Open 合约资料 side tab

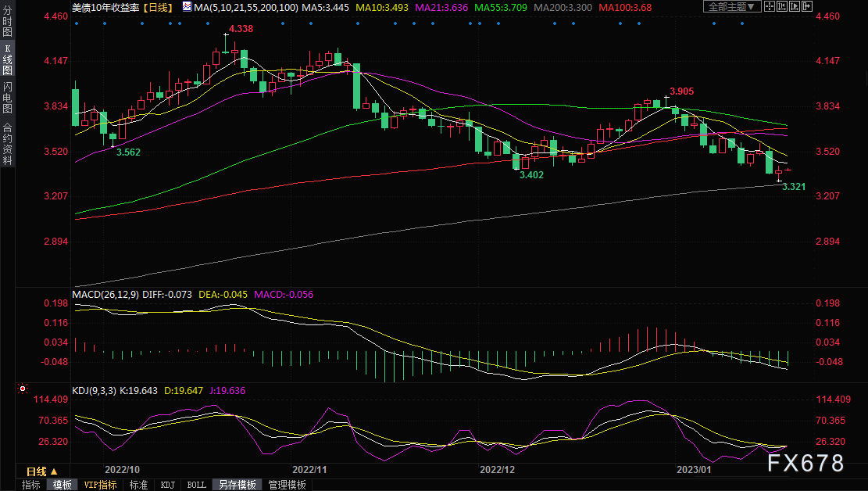pyautogui.click(x=7, y=143)
